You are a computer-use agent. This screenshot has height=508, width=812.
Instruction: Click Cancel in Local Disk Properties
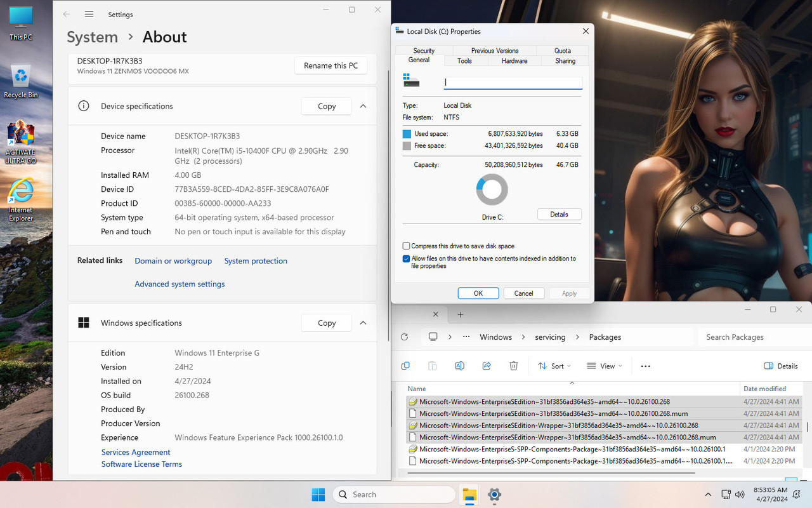pyautogui.click(x=523, y=293)
